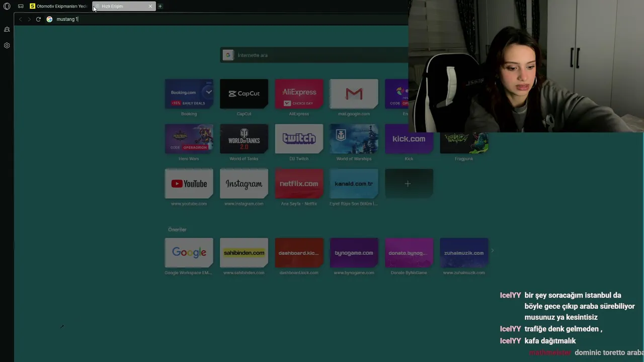Open the World of Warships tile

coord(354,139)
